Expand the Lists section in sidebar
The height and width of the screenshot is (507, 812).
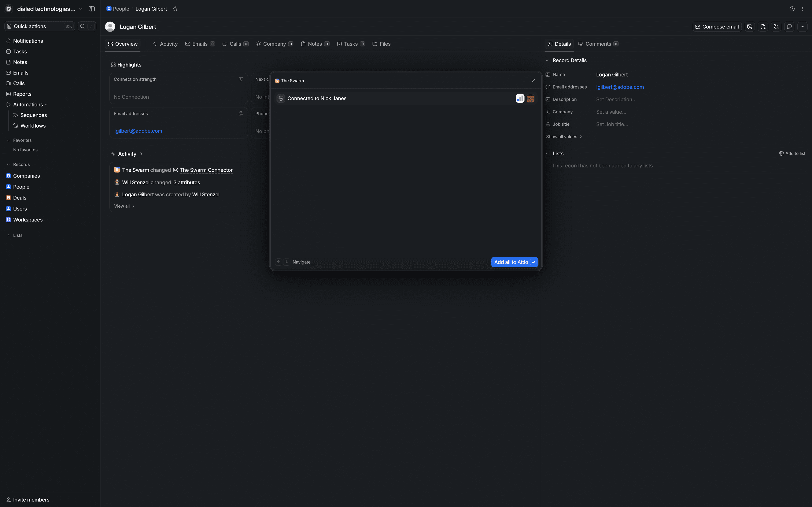point(8,235)
